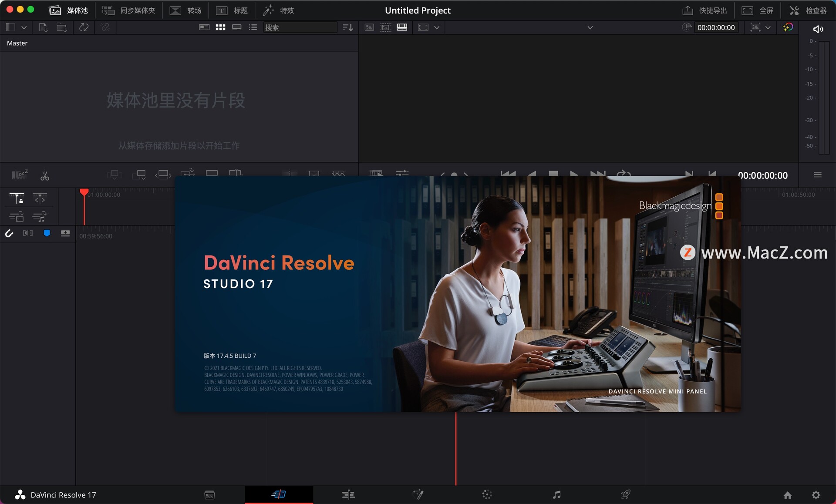Viewport: 836px width, 504px height.
Task: Click the 搜索 search field
Action: (x=300, y=27)
